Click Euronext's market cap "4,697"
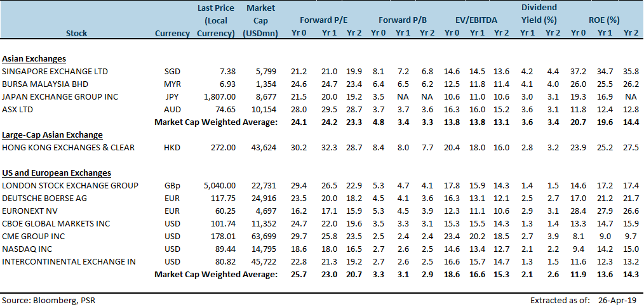This screenshot has height=307, width=644. [x=267, y=211]
